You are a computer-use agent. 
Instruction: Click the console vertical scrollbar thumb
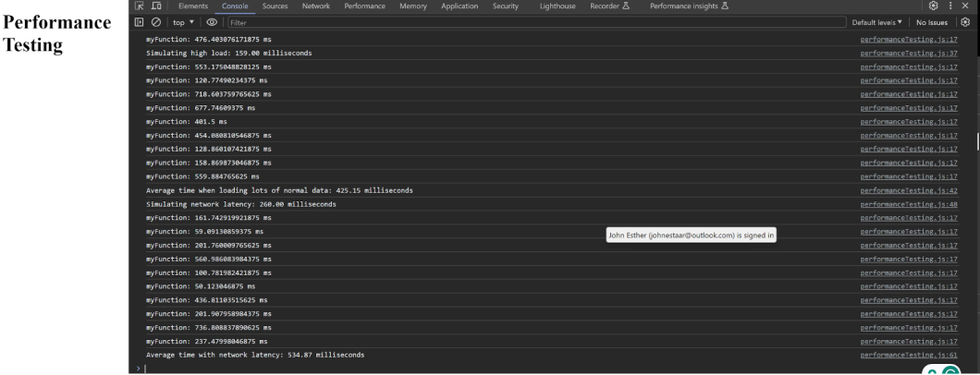978,141
